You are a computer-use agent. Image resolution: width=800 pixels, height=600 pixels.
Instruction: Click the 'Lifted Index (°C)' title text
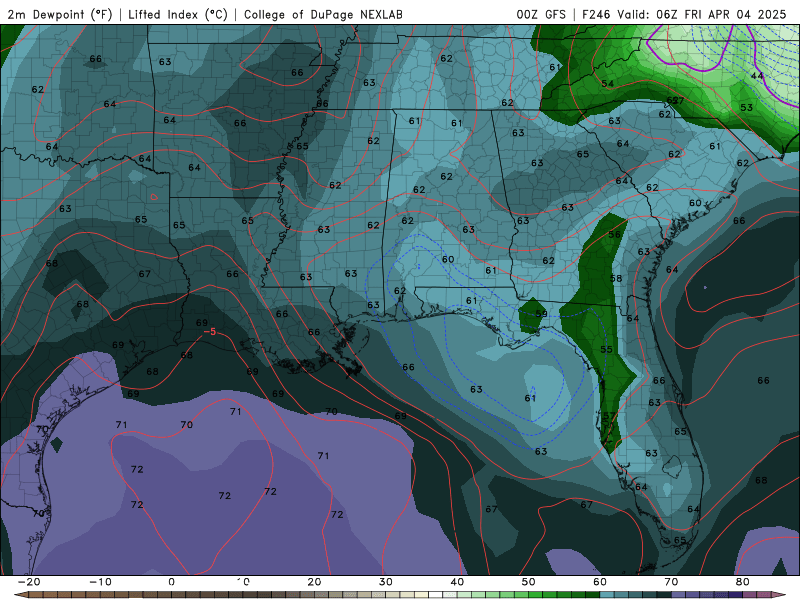tap(178, 15)
